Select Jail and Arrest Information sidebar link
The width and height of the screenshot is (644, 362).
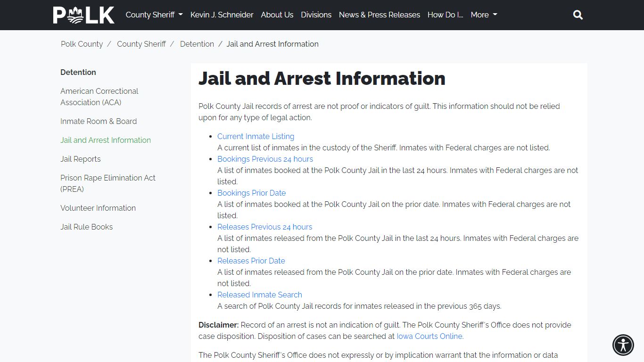tap(106, 140)
